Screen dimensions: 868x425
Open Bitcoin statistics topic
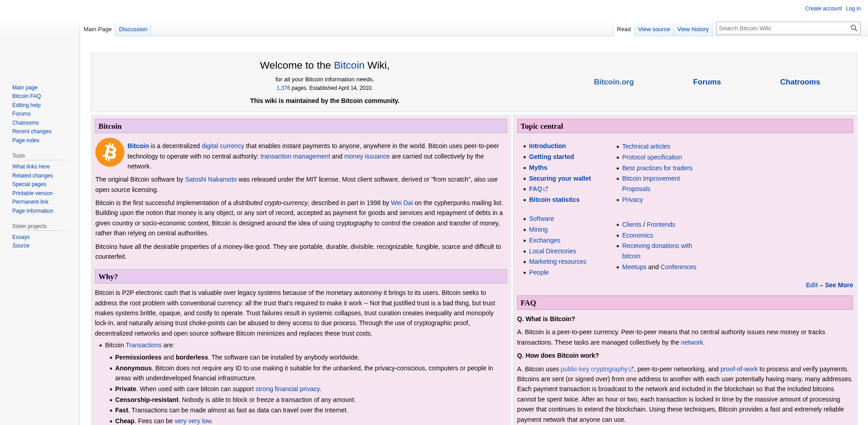[554, 200]
